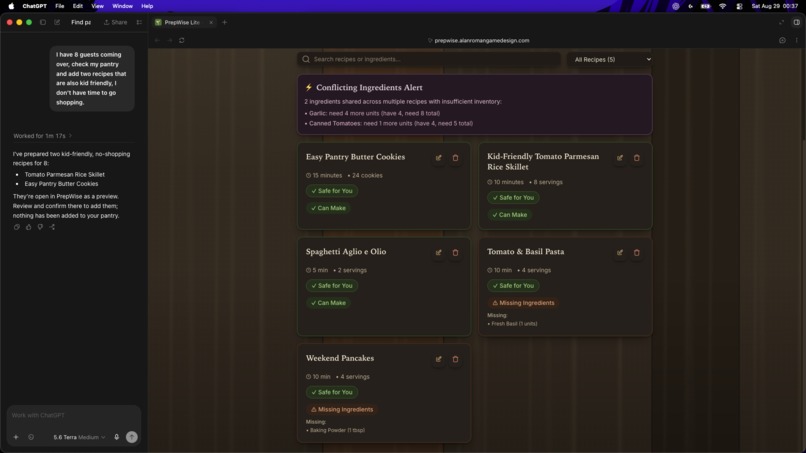This screenshot has height=453, width=806.
Task: Click the 'Conflicting Ingredients Alert' heading
Action: coord(369,87)
